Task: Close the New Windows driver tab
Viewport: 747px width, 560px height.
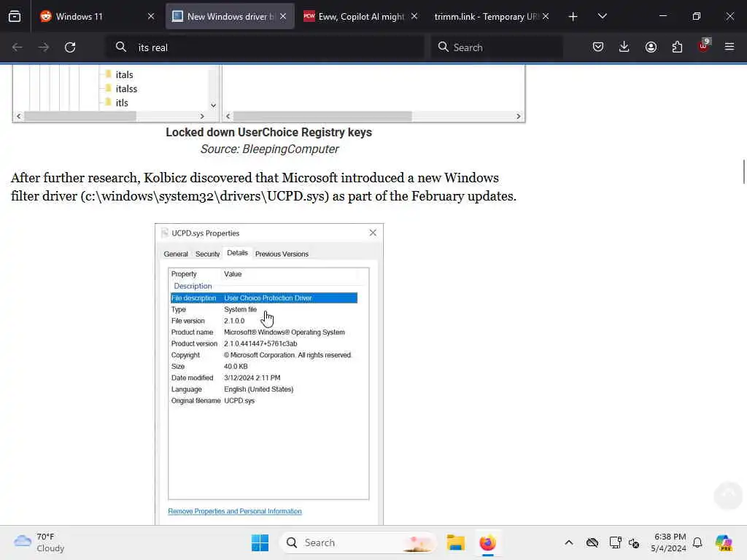Action: 283,16
